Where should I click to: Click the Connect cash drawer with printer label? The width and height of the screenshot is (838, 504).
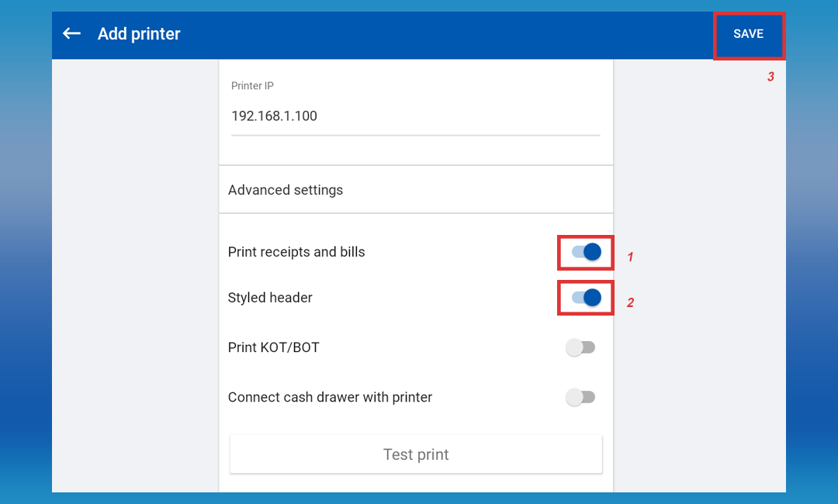(330, 397)
